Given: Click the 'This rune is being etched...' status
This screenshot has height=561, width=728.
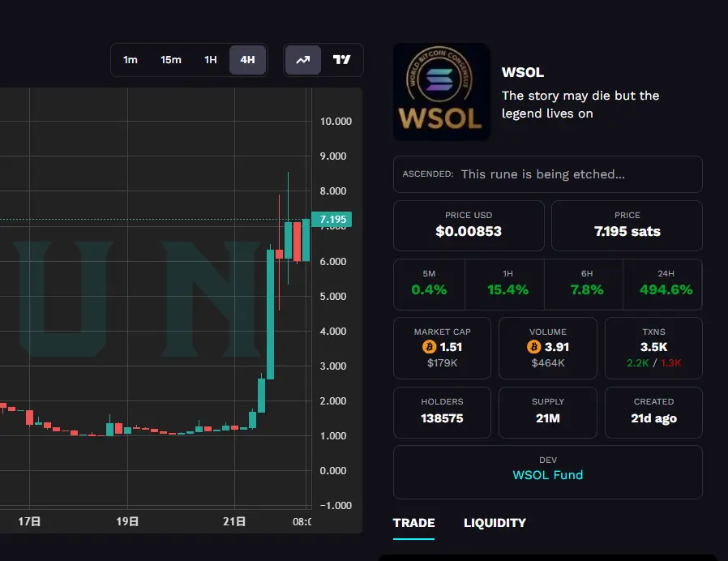Looking at the screenshot, I should click(542, 174).
